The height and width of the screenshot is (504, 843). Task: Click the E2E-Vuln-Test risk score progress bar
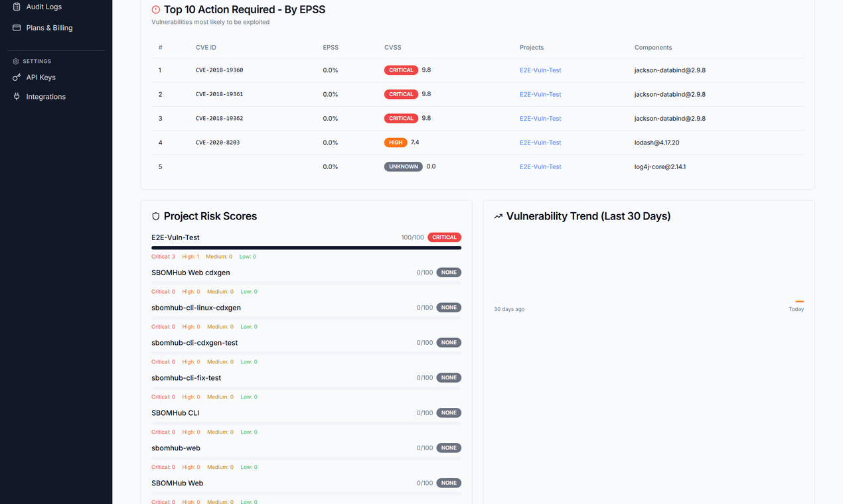point(306,248)
